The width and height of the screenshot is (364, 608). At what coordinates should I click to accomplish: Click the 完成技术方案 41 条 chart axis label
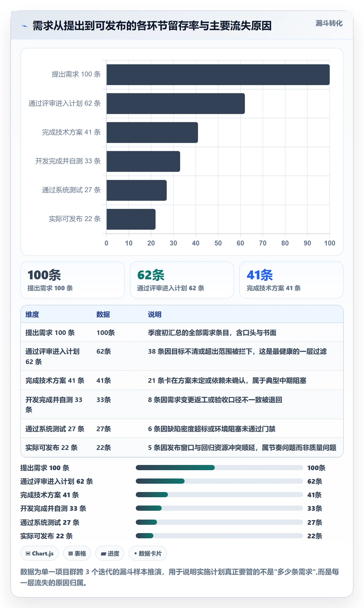coord(71,132)
